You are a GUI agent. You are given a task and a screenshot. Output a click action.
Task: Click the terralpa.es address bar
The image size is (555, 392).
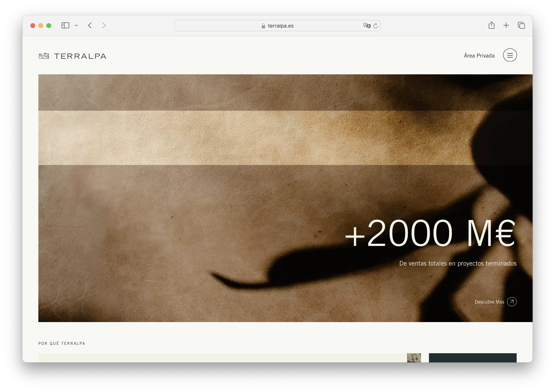(x=280, y=26)
